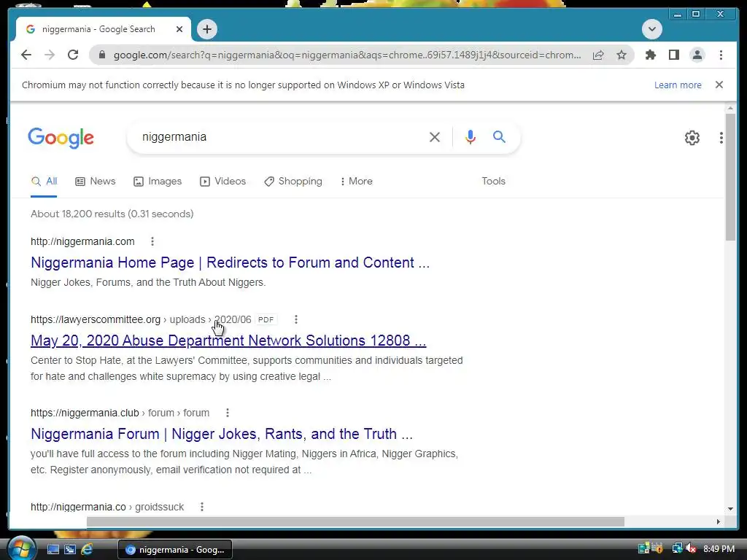The width and height of the screenshot is (747, 560).
Task: Click the 8:49 PM taskbar clock
Action: pos(719,549)
